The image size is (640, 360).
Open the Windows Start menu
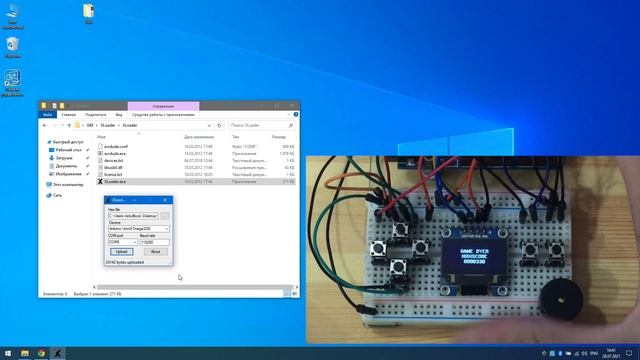(x=8, y=353)
